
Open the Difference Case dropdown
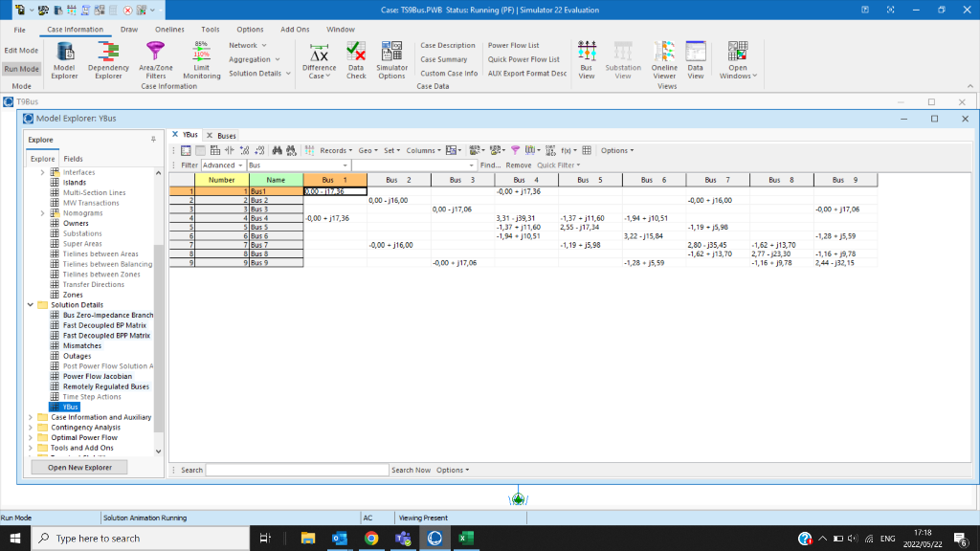click(x=319, y=60)
